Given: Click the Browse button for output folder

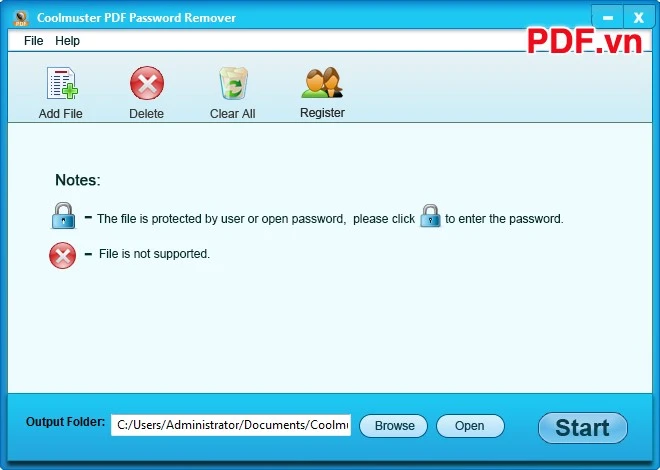Looking at the screenshot, I should click(394, 426).
